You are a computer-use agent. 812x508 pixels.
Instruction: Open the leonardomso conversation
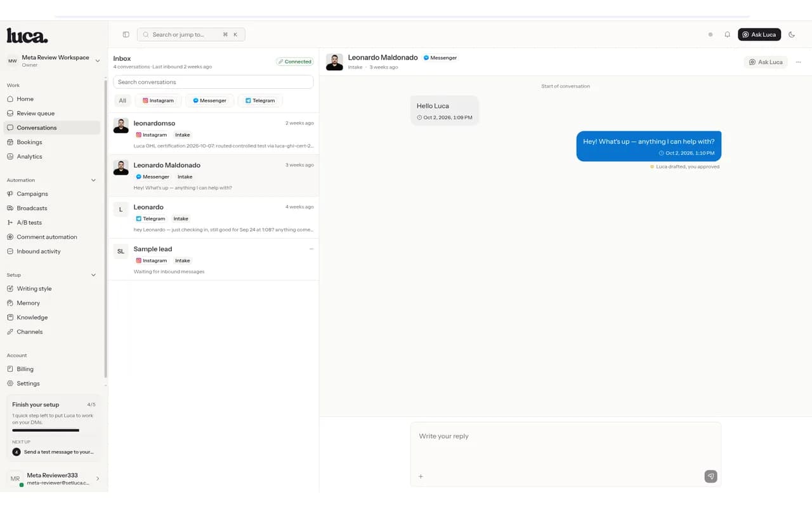tap(213, 134)
